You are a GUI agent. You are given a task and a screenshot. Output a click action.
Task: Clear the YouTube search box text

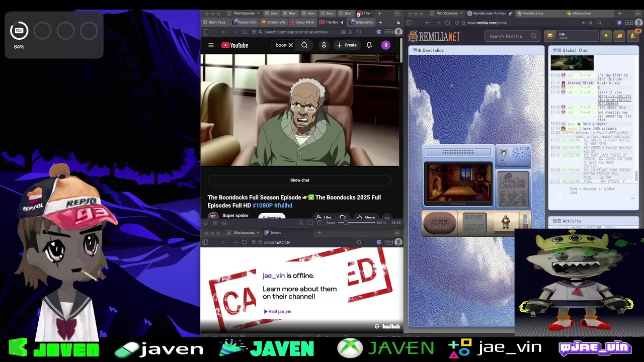pyautogui.click(x=290, y=45)
